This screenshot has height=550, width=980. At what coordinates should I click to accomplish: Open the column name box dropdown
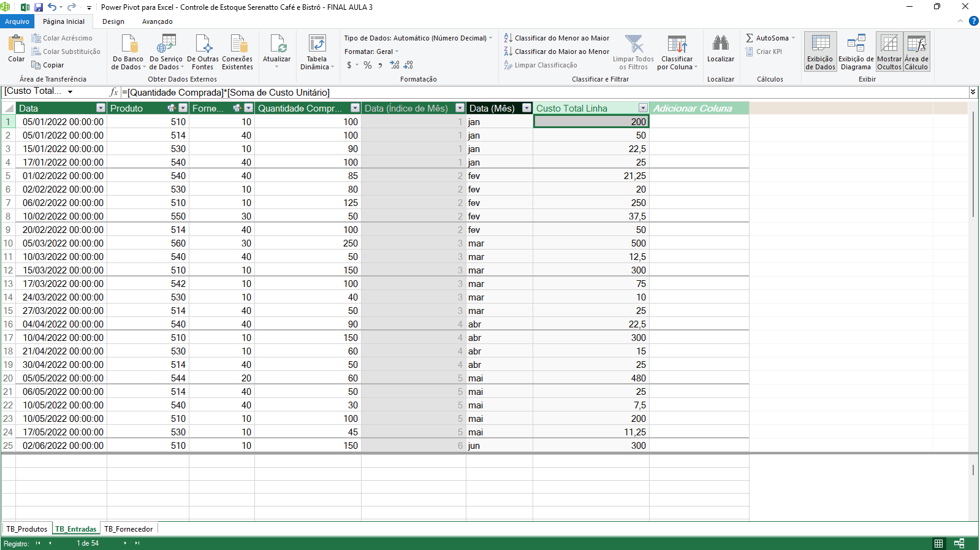pyautogui.click(x=70, y=92)
